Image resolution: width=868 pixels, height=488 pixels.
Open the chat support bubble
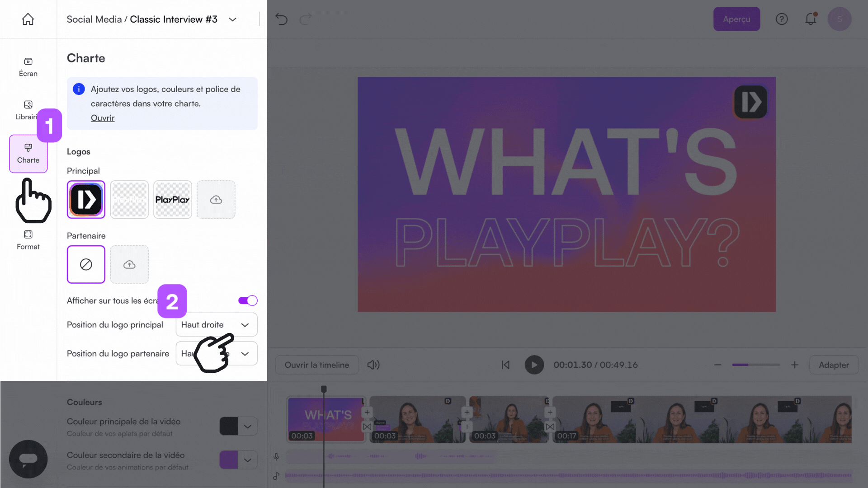coord(28,459)
